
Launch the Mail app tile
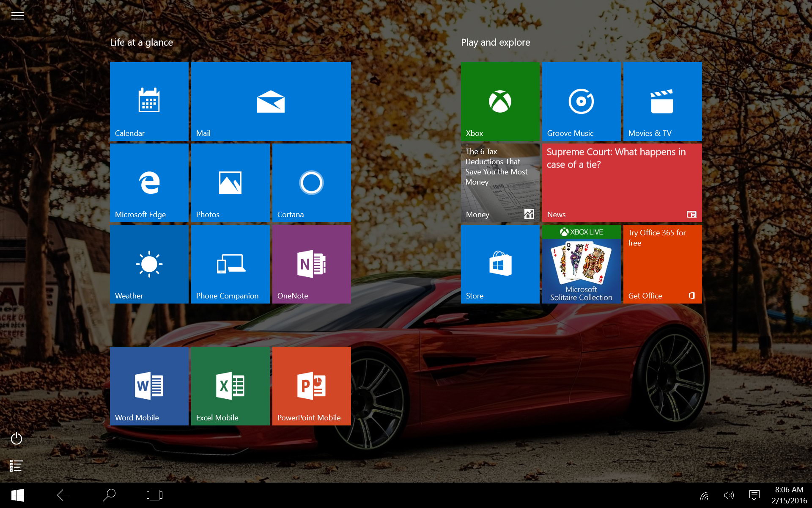click(271, 102)
